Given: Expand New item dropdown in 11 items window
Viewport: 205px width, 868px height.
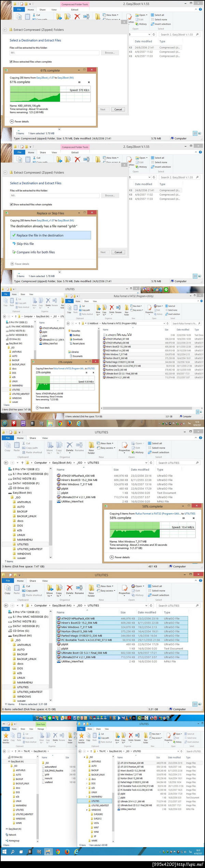Looking at the screenshot, I should point(106,586).
